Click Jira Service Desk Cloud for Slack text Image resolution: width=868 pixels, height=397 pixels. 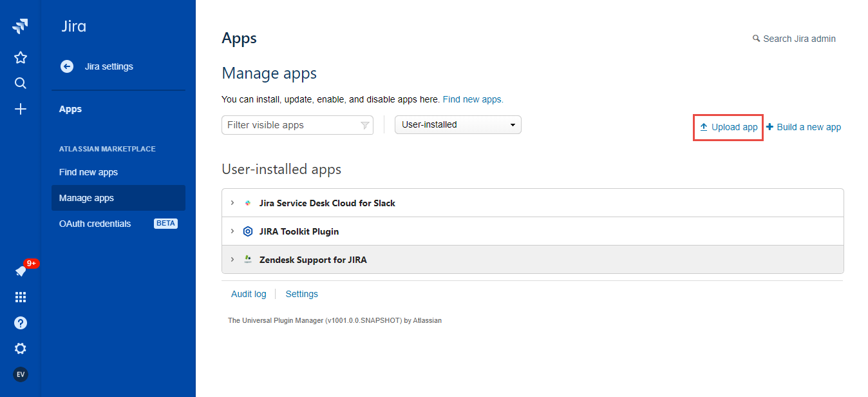pos(327,203)
